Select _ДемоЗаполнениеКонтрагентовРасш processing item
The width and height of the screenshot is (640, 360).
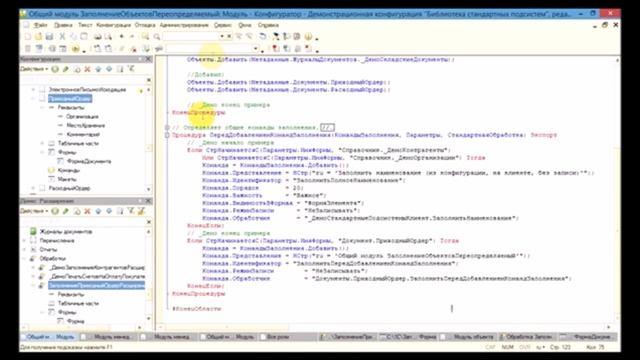(97, 267)
